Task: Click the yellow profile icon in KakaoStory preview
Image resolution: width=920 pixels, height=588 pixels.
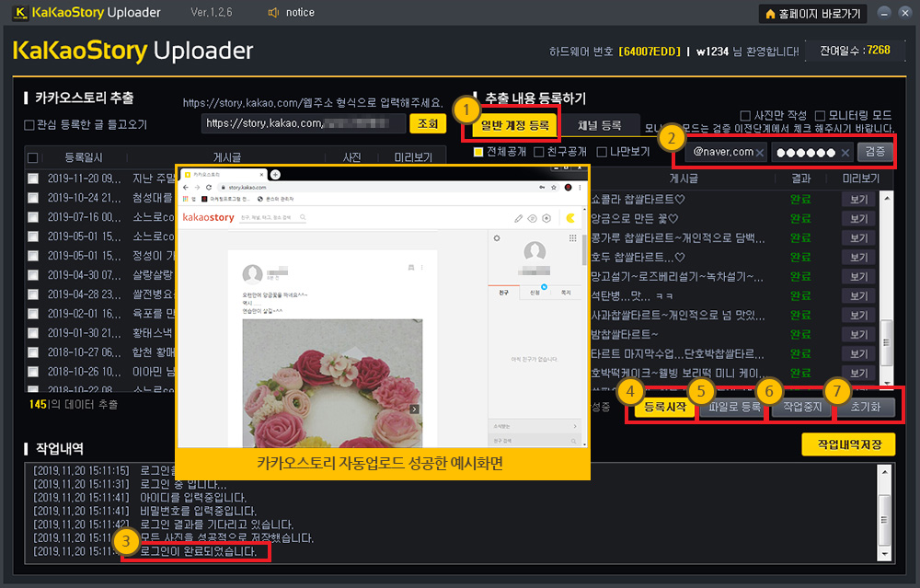Action: (x=571, y=218)
